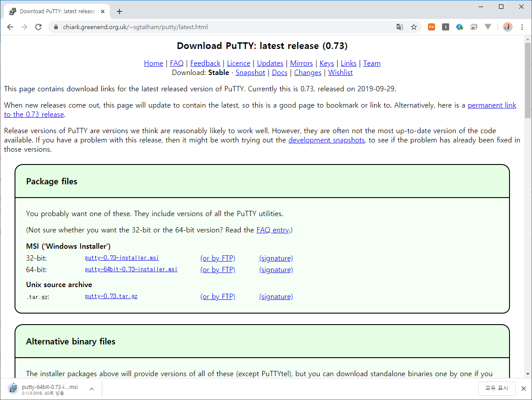Download putty-0.73-installer.msi 32-bit
The height and width of the screenshot is (400, 532).
[x=122, y=258]
